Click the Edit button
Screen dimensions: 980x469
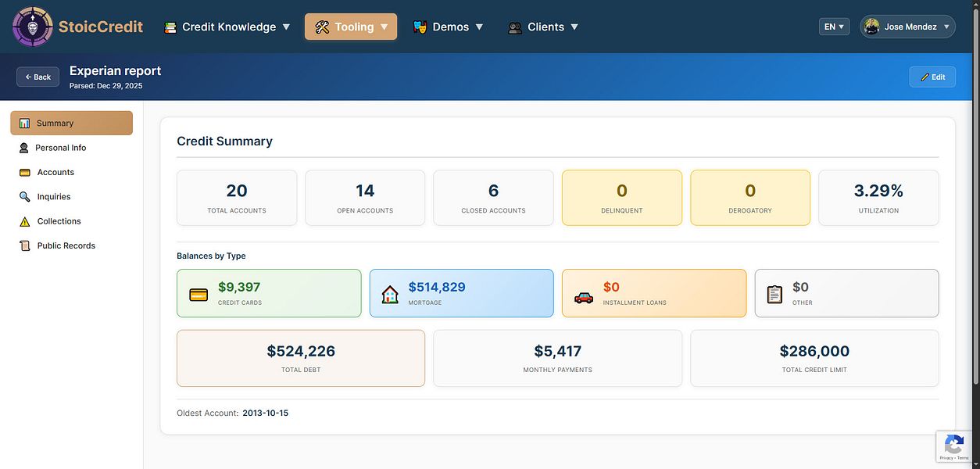click(x=932, y=77)
